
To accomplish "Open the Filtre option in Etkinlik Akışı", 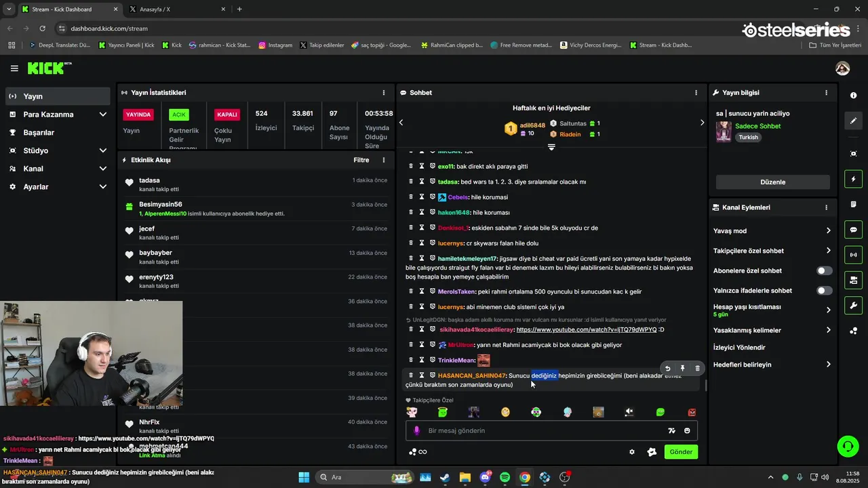I will [x=361, y=160].
